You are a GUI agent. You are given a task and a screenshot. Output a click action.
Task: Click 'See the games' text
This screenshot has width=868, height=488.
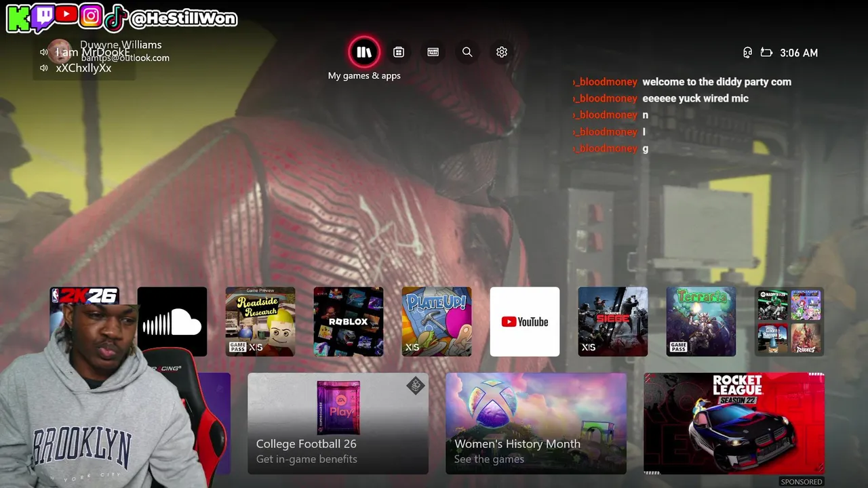coord(489,459)
